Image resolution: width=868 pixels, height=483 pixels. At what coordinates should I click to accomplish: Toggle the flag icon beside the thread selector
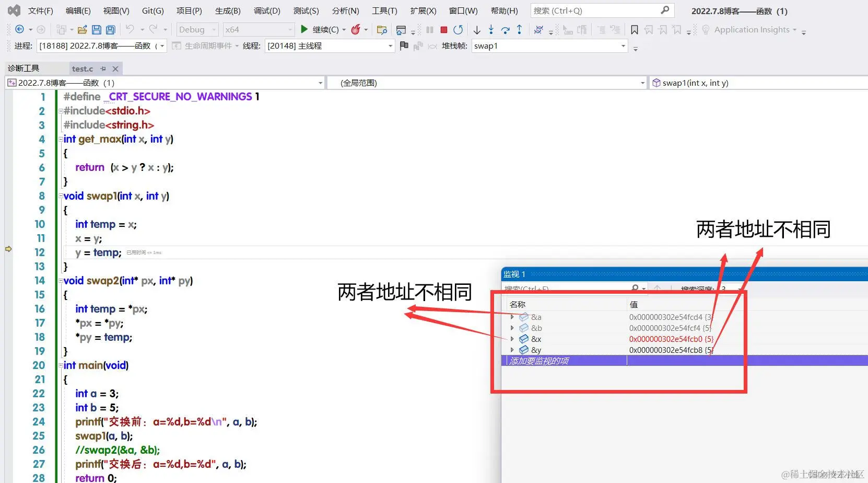coord(403,46)
